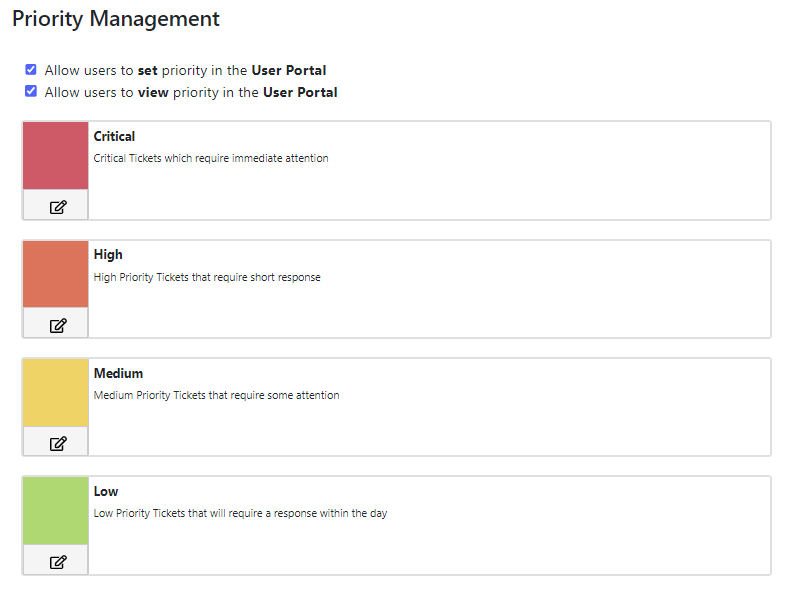786x594 pixels.
Task: Click the edit icon for Critical priority
Action: click(x=58, y=207)
